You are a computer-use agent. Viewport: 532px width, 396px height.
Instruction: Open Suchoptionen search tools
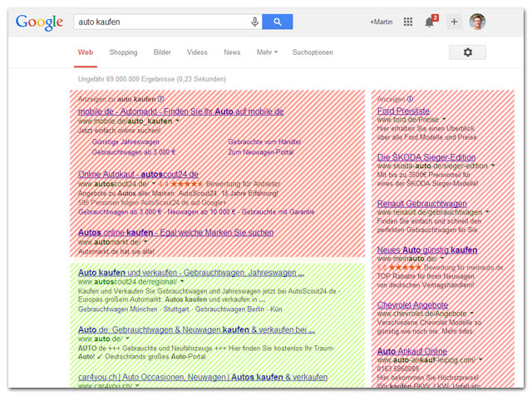pos(313,52)
